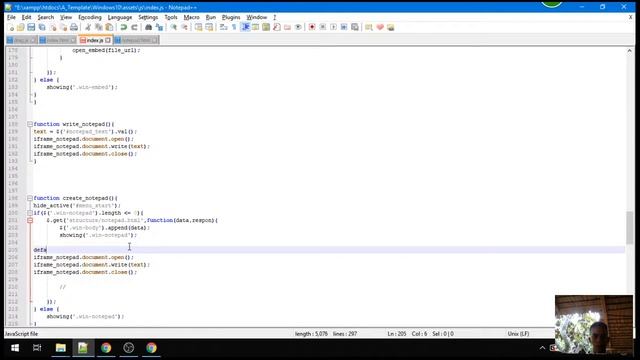Image resolution: width=640 pixels, height=360 pixels.
Task: Click the Close All toolbar icon
Action: (63, 27)
